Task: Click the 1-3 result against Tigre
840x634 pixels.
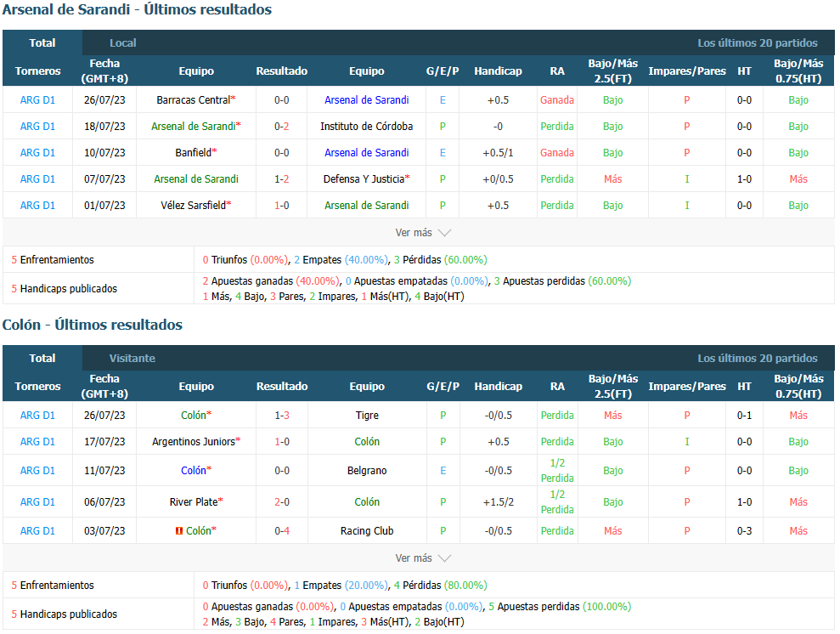Action: coord(282,416)
